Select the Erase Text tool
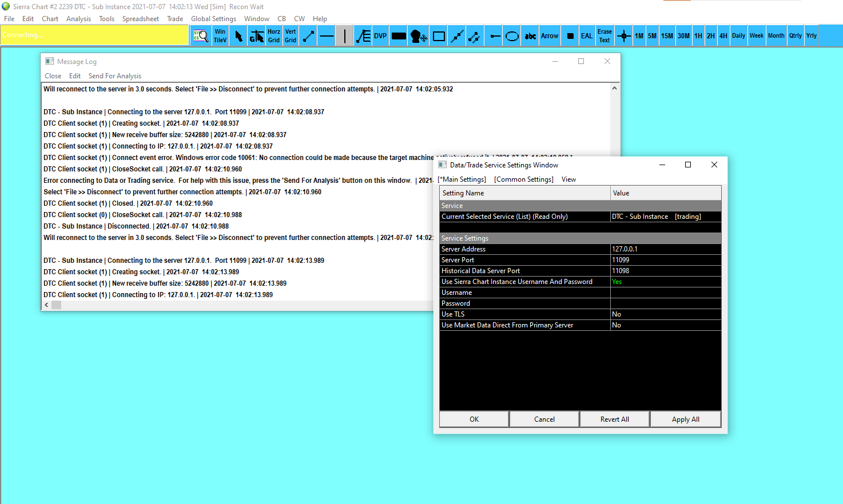The image size is (843, 504). (605, 36)
